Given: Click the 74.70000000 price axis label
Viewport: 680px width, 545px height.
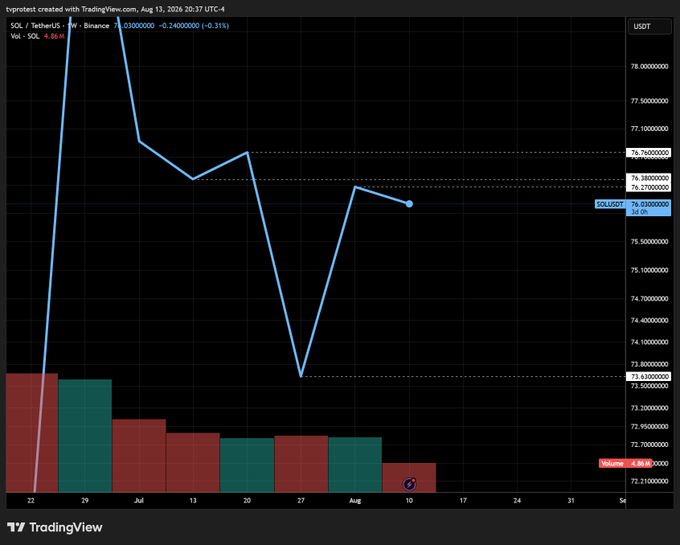Looking at the screenshot, I should coord(649,299).
